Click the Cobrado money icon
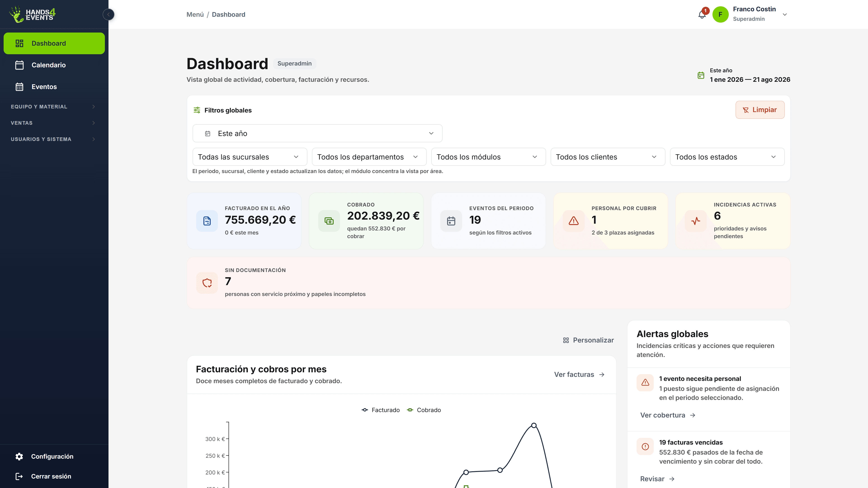 pyautogui.click(x=329, y=221)
